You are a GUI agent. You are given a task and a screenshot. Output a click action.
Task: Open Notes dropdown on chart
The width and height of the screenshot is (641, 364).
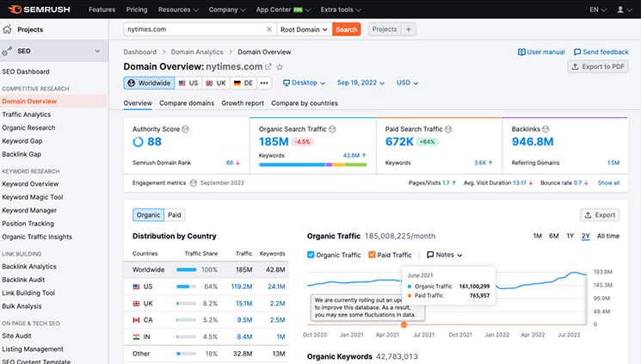coord(444,255)
